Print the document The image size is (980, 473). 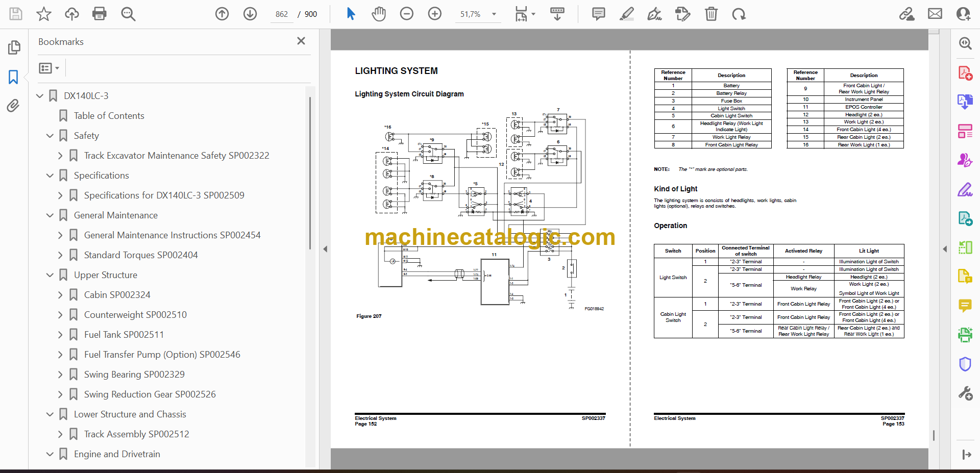[x=100, y=14]
